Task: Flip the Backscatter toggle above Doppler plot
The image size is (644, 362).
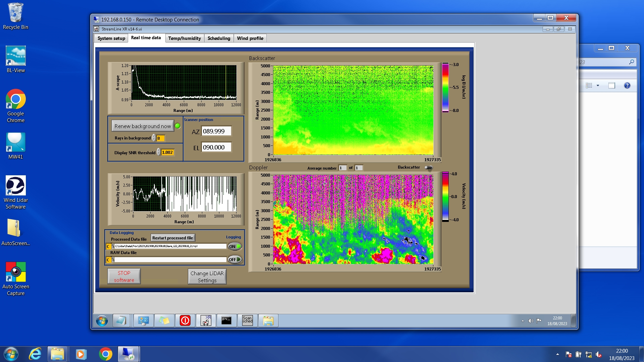Action: pos(429,168)
